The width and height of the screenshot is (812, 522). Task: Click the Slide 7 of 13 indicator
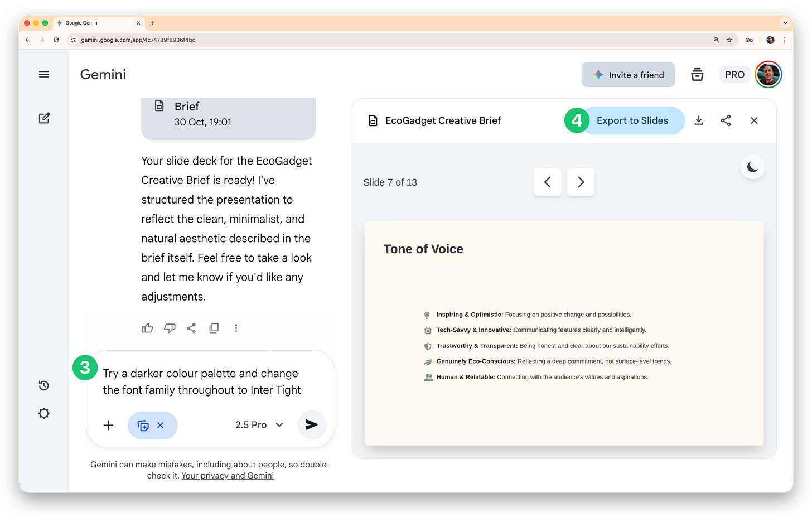390,182
